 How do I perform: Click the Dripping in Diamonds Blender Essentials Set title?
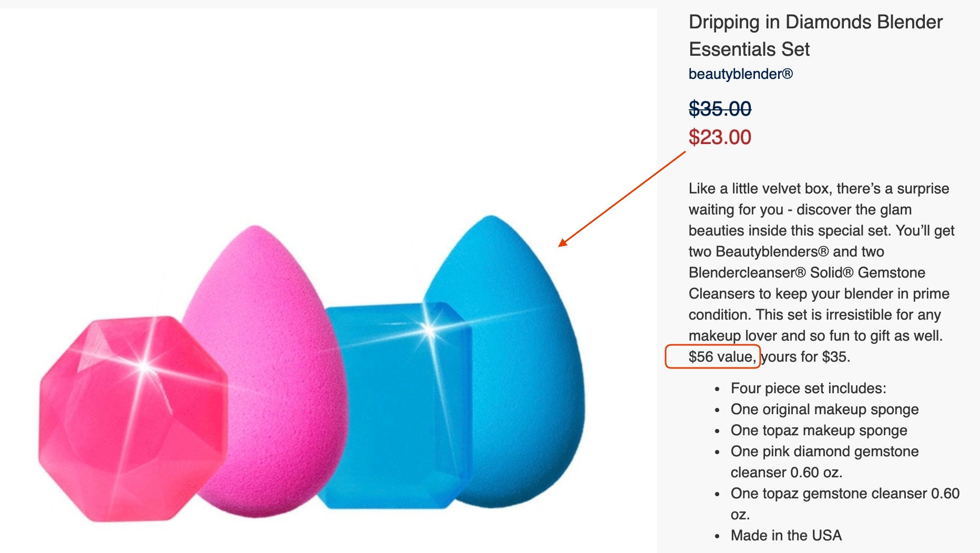click(x=815, y=35)
